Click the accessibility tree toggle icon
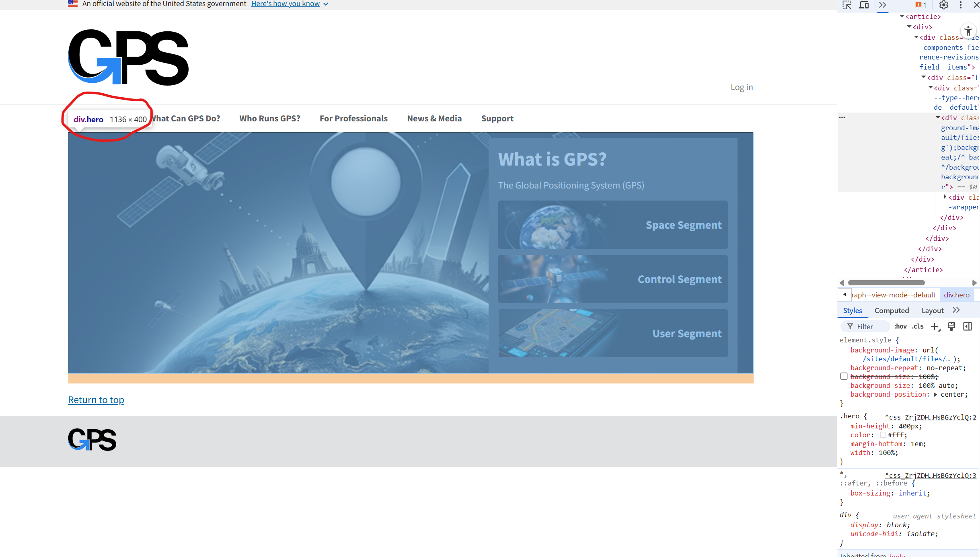980x557 pixels. [x=968, y=31]
